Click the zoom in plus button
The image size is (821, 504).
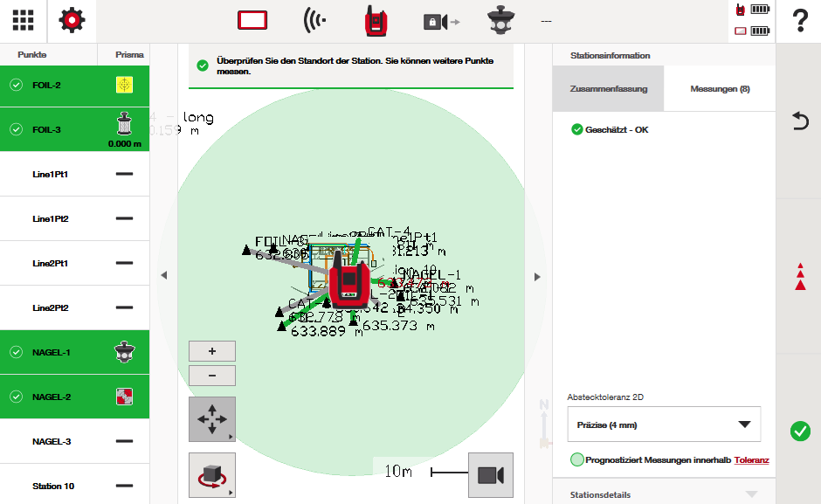(x=212, y=351)
